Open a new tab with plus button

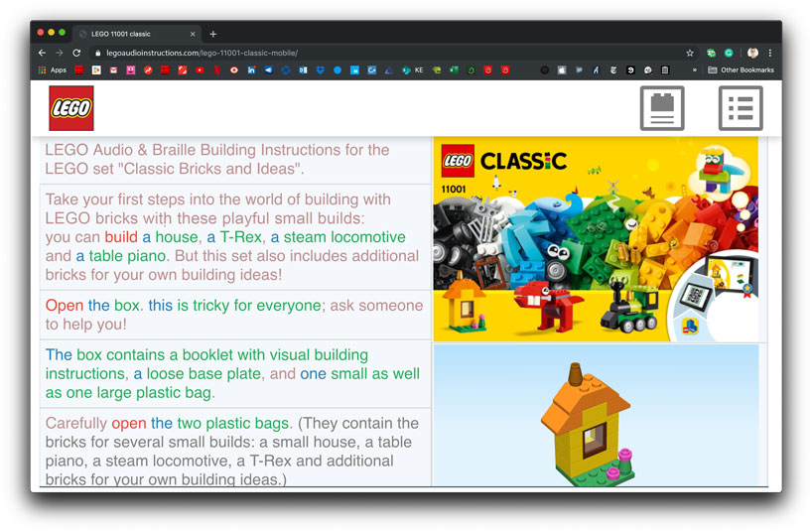coord(213,34)
